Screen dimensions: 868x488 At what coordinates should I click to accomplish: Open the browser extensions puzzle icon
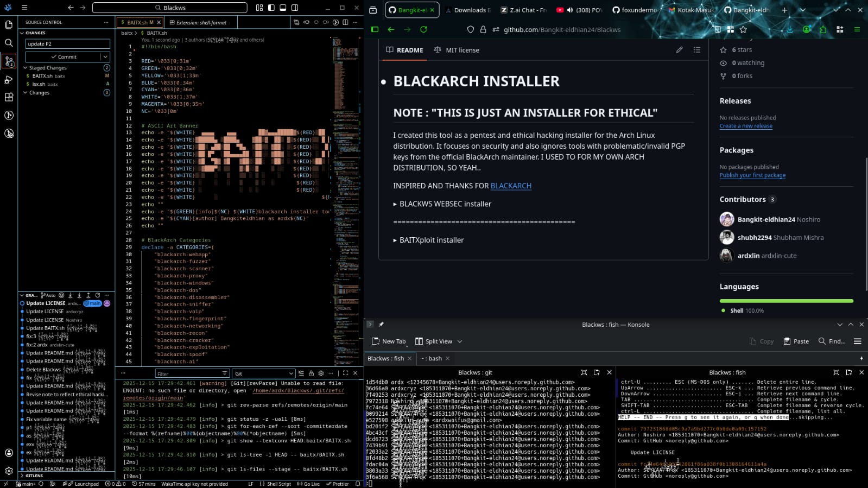[823, 29]
